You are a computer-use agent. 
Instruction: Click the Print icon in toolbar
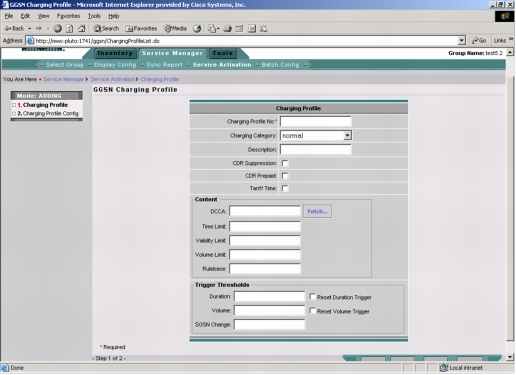click(x=228, y=29)
